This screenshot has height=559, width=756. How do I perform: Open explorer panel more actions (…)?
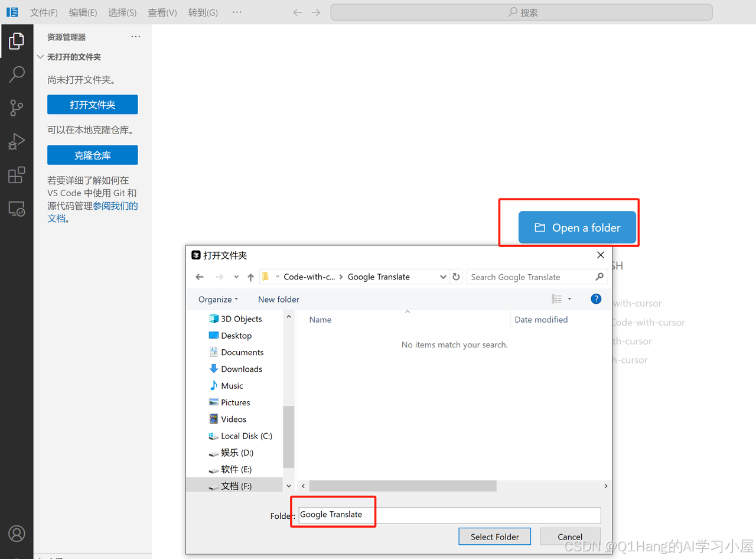pos(136,37)
